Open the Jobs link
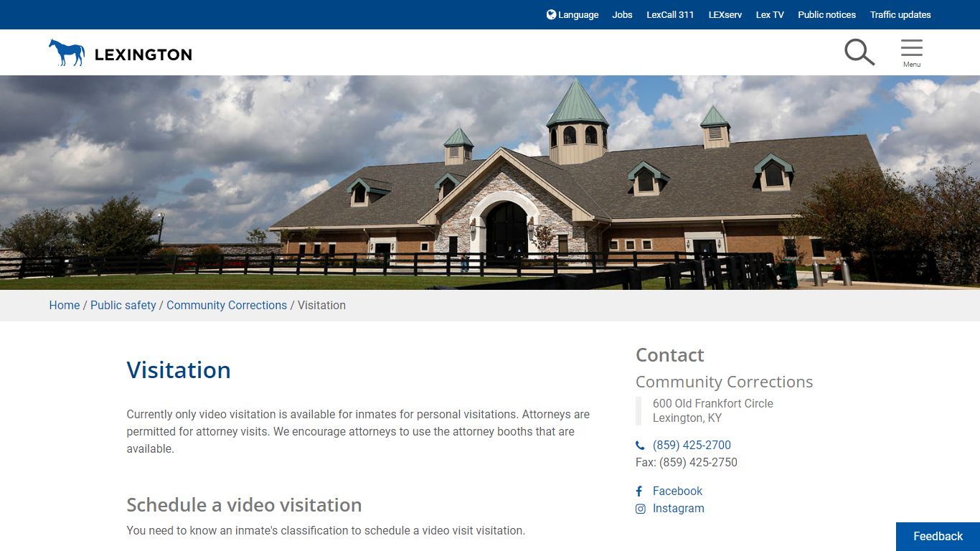 [x=622, y=14]
